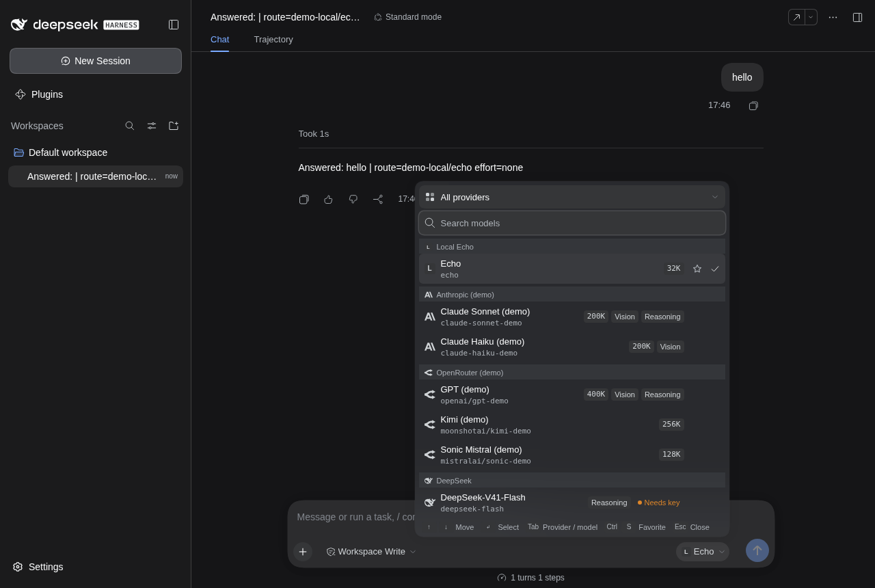Collapse the left sidebar panel icon
Viewport: 875px width, 588px height.
click(174, 25)
